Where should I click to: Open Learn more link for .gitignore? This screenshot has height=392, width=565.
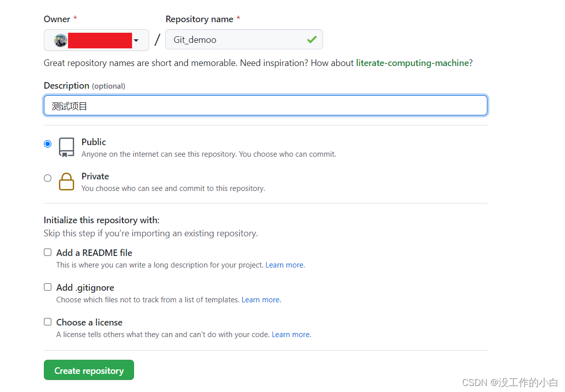(x=261, y=300)
